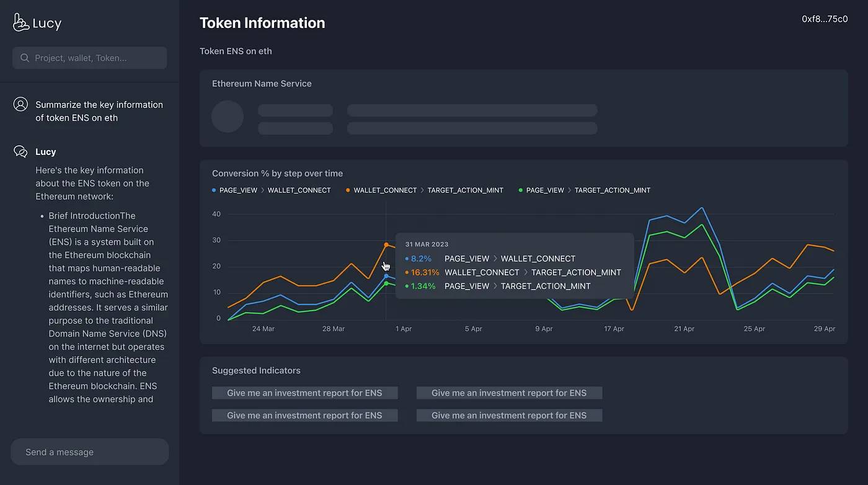Viewport: 868px width, 485px height.
Task: Click the token avatar placeholder circle
Action: point(228,117)
